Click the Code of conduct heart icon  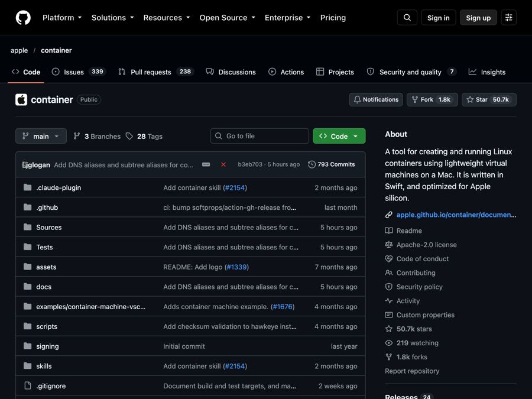(388, 259)
